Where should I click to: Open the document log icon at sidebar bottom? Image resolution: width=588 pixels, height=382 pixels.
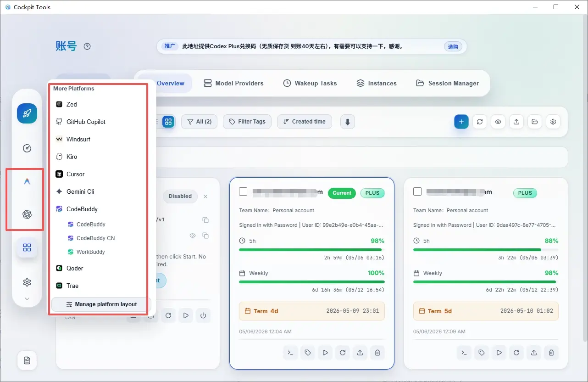[27, 360]
